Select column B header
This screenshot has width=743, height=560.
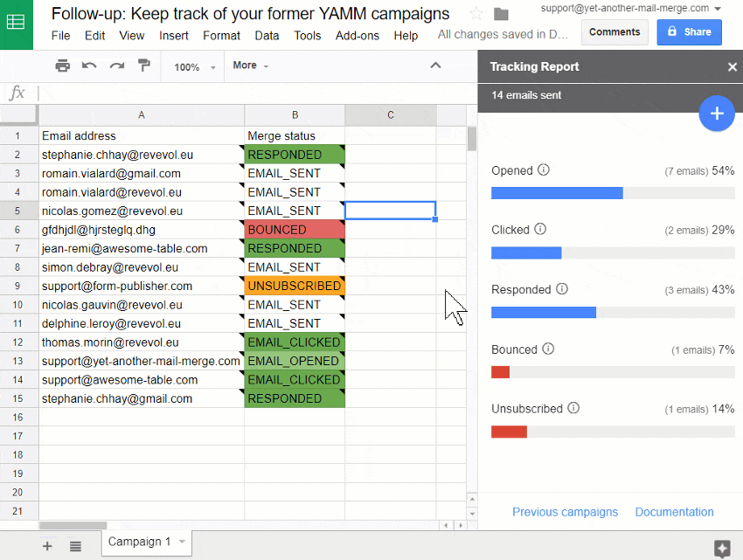(x=295, y=115)
